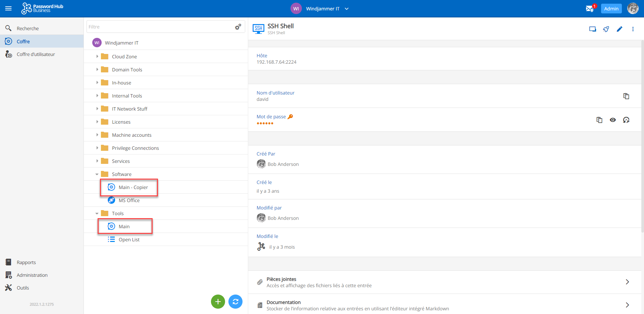Copy the username david to clipboard
Image resolution: width=644 pixels, height=314 pixels.
(626, 96)
